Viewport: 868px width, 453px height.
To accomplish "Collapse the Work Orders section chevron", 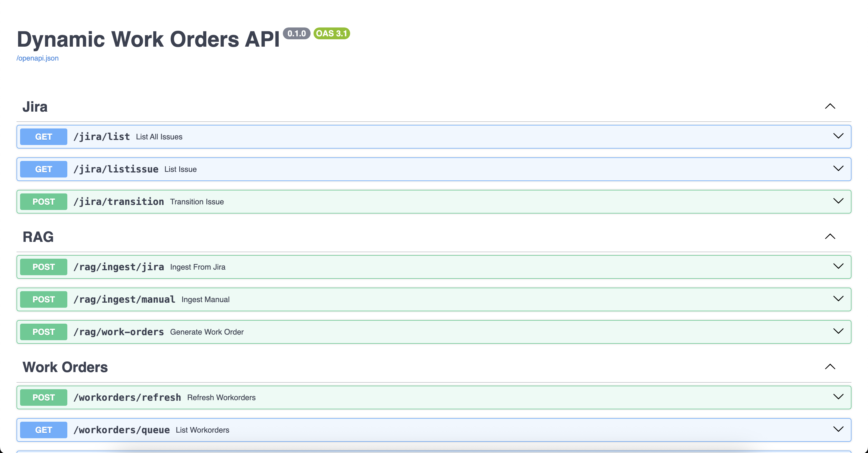I will (830, 367).
